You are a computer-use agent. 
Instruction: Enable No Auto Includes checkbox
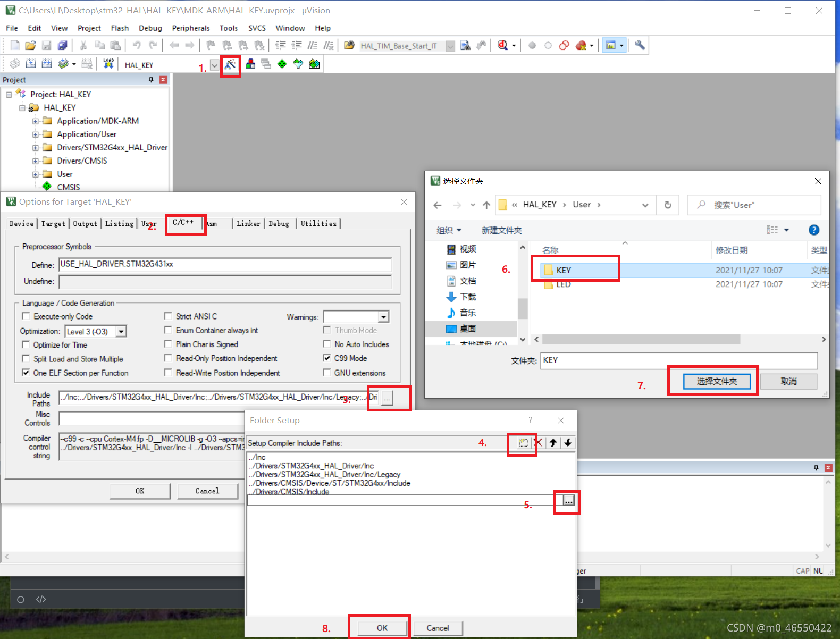pos(327,344)
